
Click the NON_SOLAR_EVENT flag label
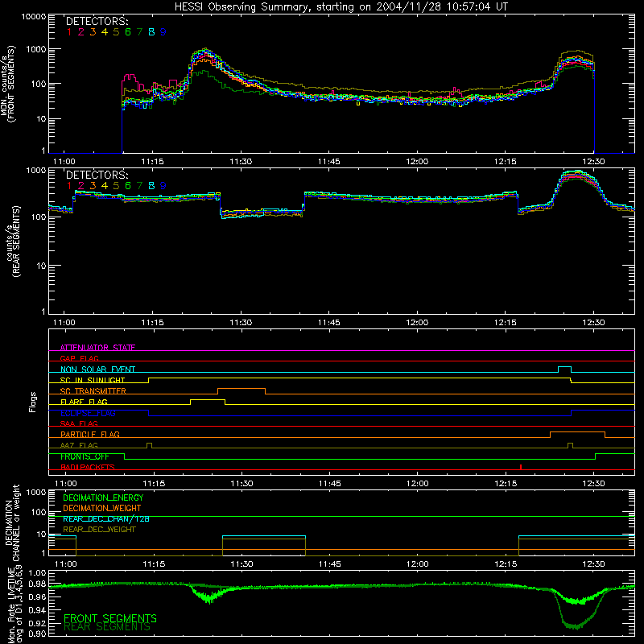(x=97, y=369)
